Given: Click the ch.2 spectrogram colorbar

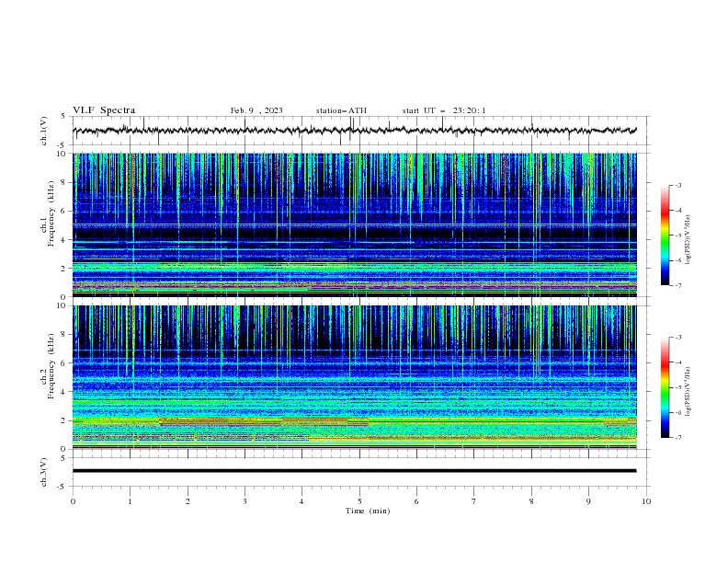Looking at the screenshot, I should [x=665, y=387].
